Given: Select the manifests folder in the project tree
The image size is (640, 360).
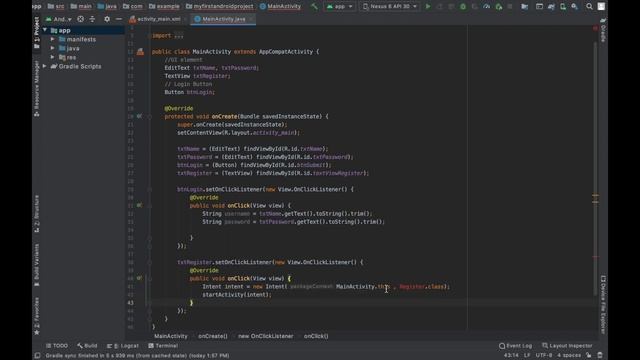Looking at the screenshot, I should pyautogui.click(x=78, y=39).
